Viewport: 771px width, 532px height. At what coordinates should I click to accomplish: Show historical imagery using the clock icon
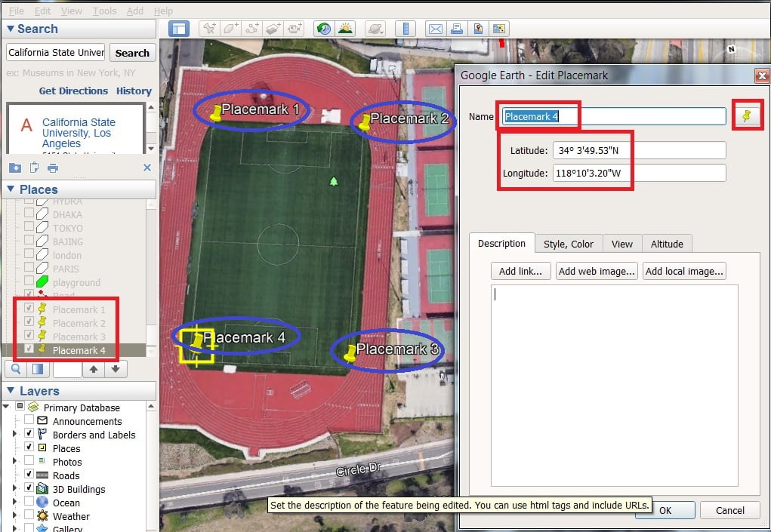coord(323,29)
